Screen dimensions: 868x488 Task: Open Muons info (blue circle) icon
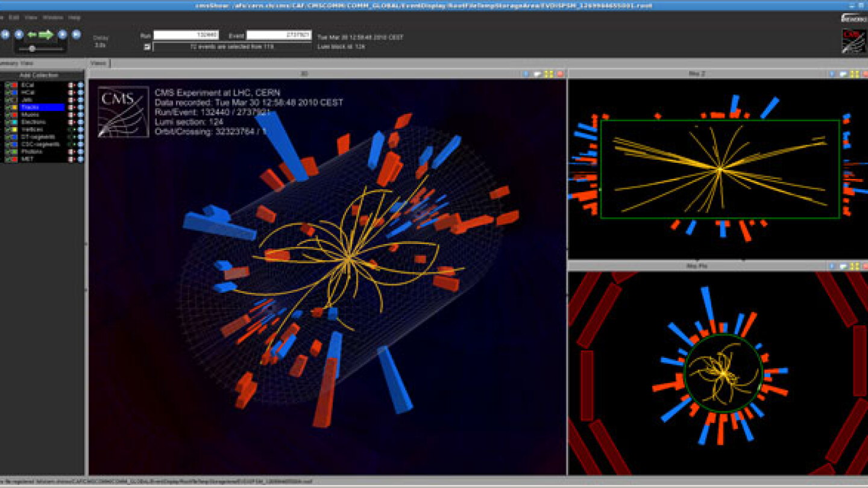(x=81, y=114)
